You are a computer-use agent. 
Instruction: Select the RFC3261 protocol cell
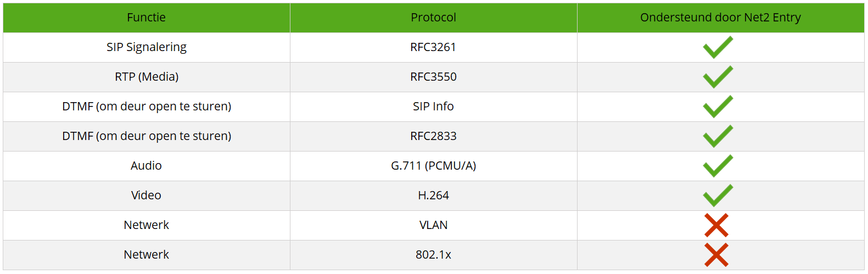tap(433, 47)
